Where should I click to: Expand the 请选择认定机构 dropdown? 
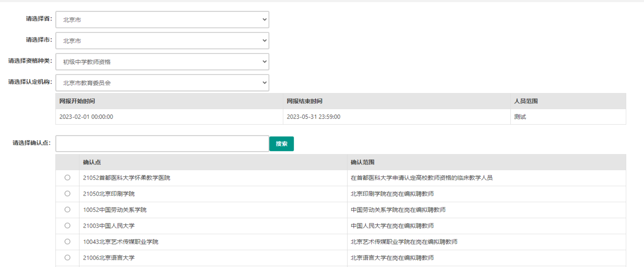162,83
